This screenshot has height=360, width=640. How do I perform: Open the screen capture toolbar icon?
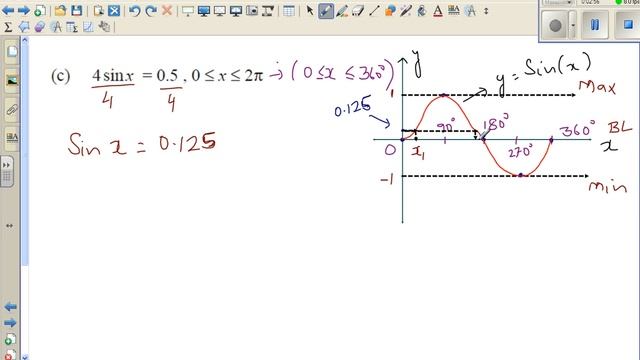[x=252, y=11]
